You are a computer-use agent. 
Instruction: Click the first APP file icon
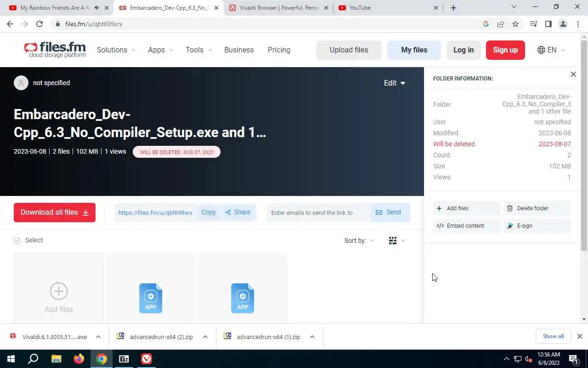click(151, 298)
